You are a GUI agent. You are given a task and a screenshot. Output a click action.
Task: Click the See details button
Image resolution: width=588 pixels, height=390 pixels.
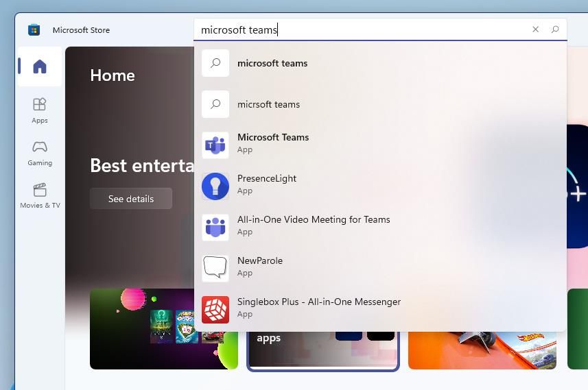click(x=131, y=199)
